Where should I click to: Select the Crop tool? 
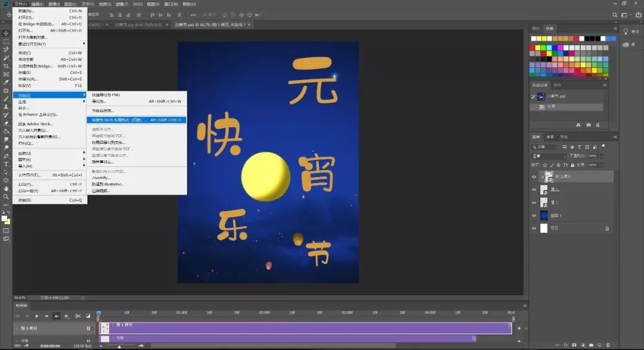pos(7,66)
